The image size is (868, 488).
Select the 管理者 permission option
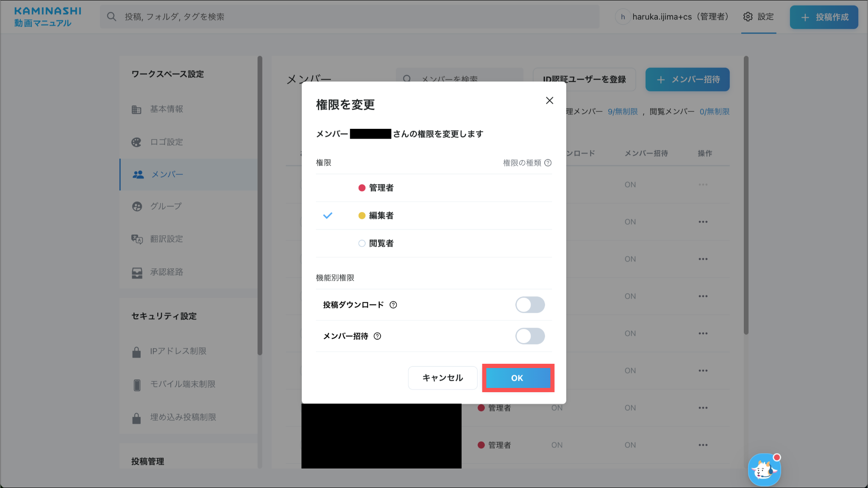[381, 188]
